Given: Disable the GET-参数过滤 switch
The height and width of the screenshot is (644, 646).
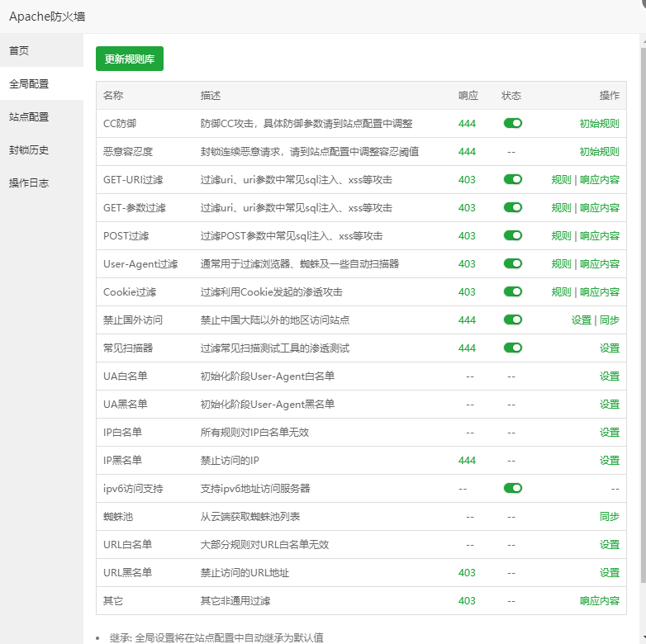Looking at the screenshot, I should coord(512,207).
